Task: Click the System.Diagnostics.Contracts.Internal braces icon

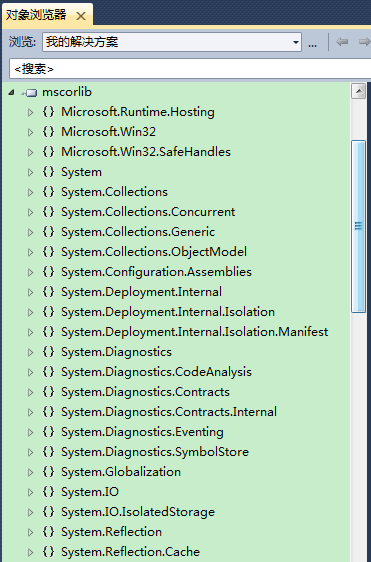Action: click(48, 412)
